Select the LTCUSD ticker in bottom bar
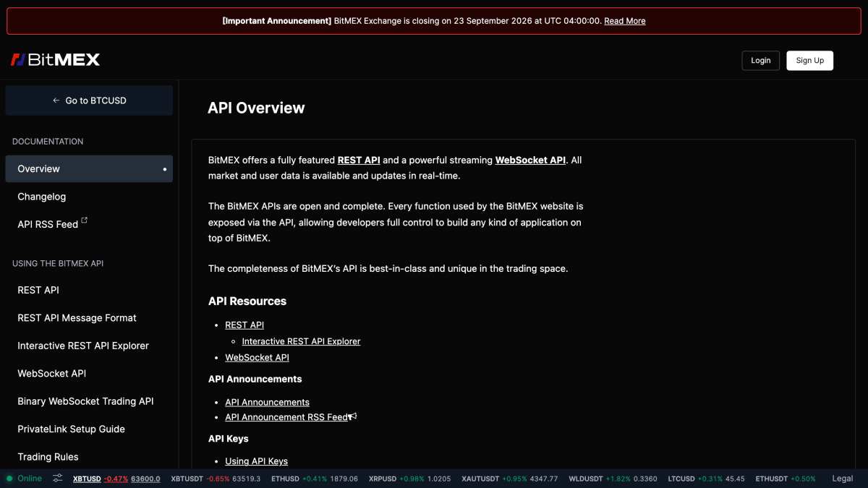 coord(707,479)
